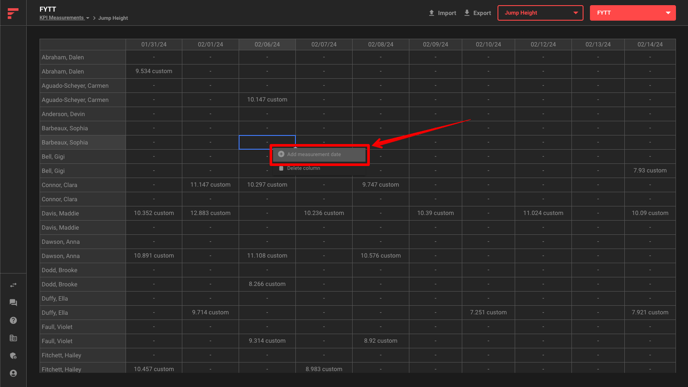
Task: Select Duffy, Ella row with 9.714 custom
Action: coord(82,312)
